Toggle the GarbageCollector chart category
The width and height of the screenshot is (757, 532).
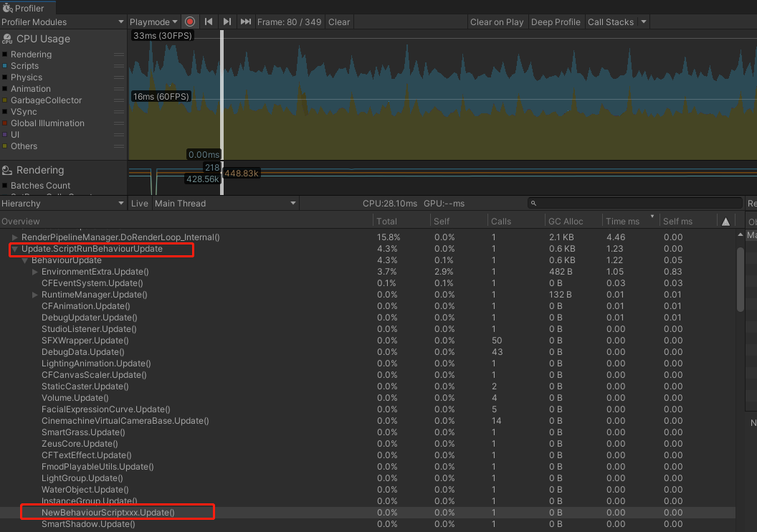pos(6,100)
